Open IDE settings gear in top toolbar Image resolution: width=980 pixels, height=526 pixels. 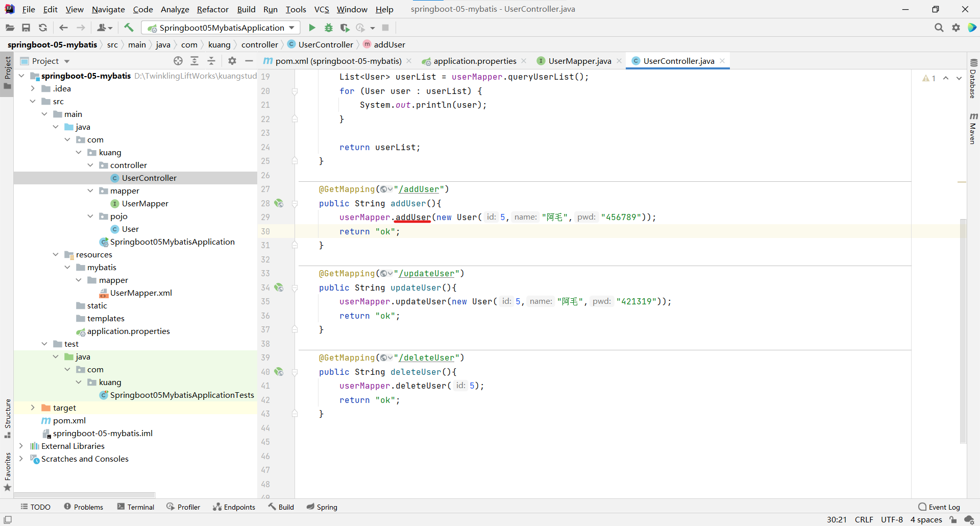point(956,28)
